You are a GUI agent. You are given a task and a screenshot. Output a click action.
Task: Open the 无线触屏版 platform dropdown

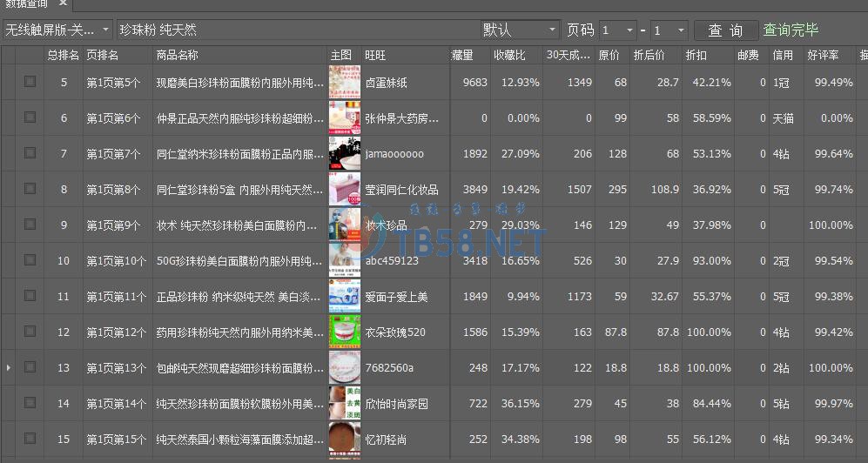[57, 30]
